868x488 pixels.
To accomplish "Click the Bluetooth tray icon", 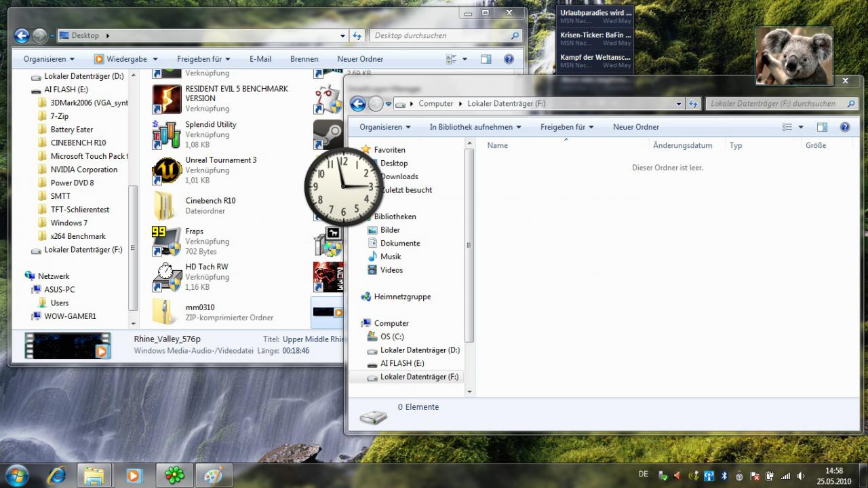I will coord(724,476).
